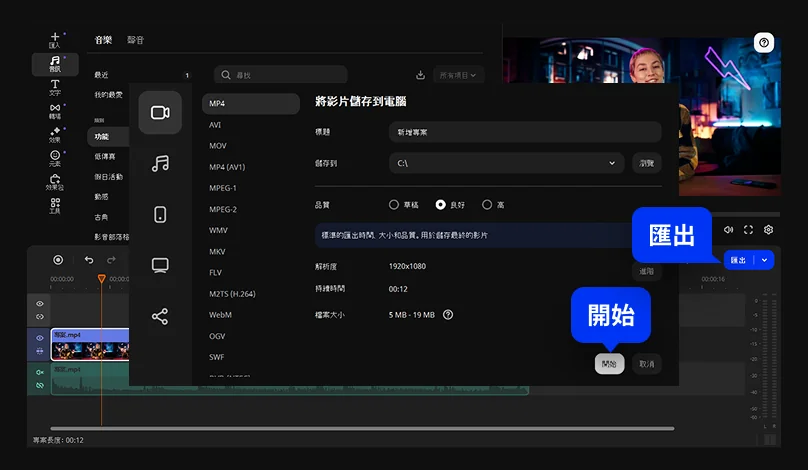Toggle fullscreen preview mode

tap(748, 230)
